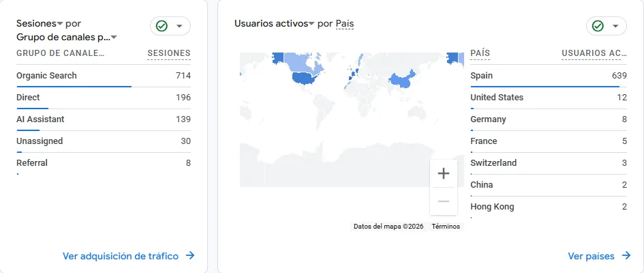644x273 pixels.
Task: Click the País dimension label in card title
Action: point(345,24)
